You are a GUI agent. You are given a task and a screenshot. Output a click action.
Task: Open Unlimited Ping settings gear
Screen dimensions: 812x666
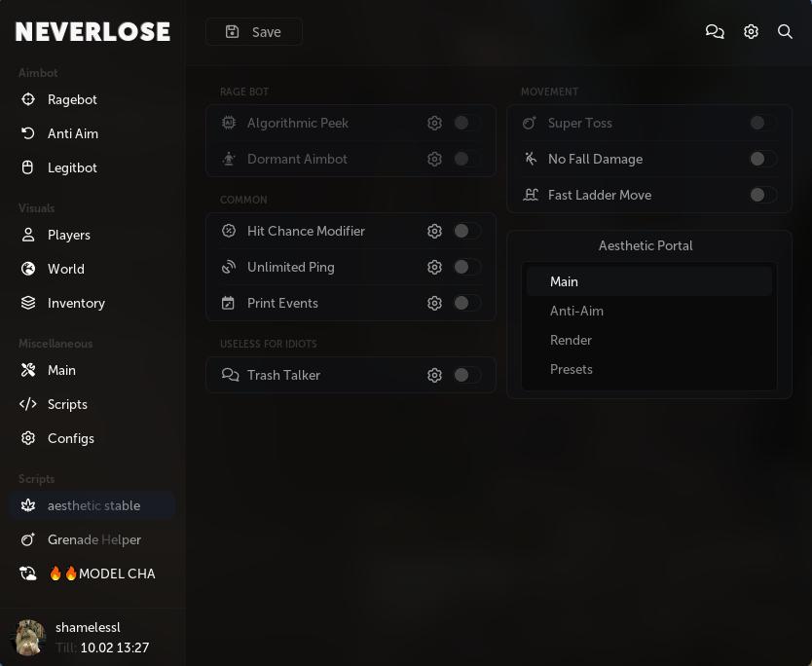pos(434,267)
